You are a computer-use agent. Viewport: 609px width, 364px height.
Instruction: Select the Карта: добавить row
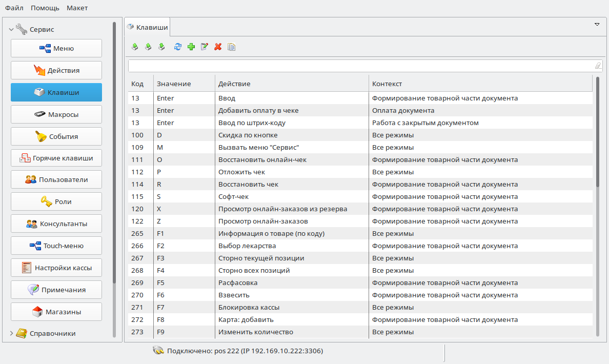pyautogui.click(x=360, y=320)
